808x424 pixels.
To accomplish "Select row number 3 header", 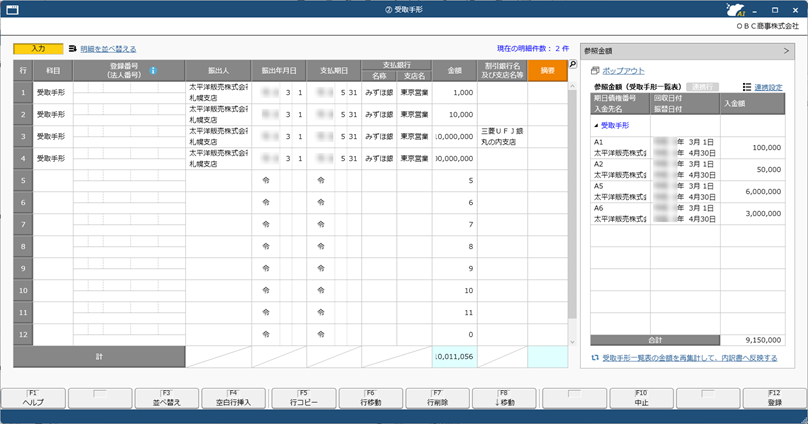I will click(x=23, y=137).
